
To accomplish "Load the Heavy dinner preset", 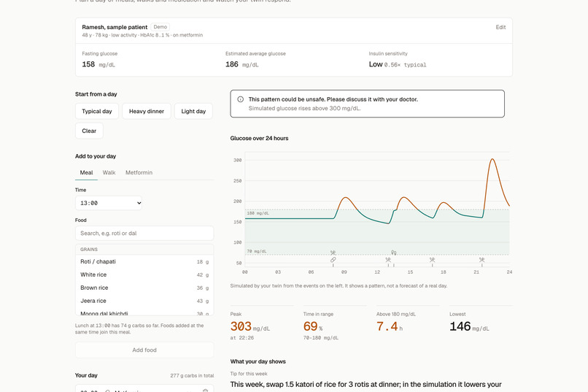I will (147, 112).
